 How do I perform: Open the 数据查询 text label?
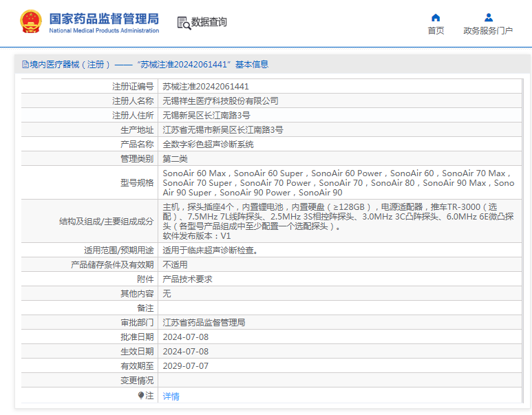(209, 22)
